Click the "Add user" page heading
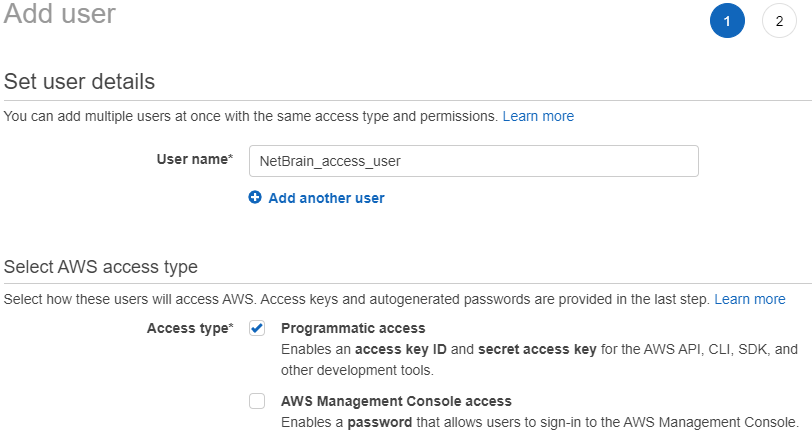Image resolution: width=812 pixels, height=446 pixels. [60, 14]
